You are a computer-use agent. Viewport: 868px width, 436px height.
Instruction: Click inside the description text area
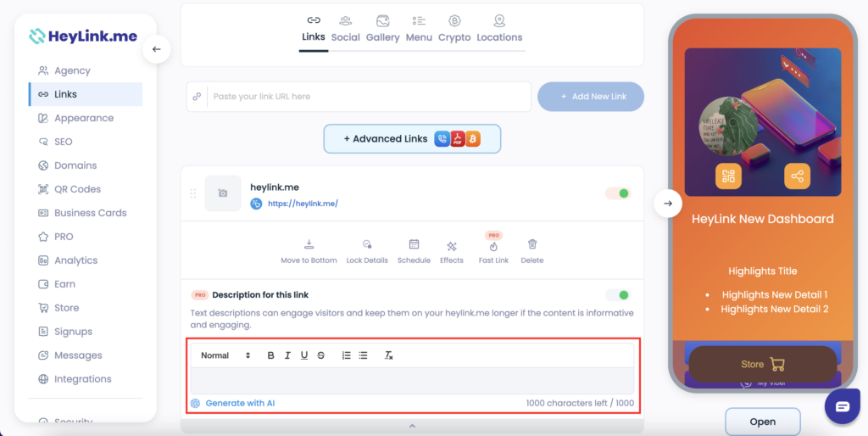413,381
